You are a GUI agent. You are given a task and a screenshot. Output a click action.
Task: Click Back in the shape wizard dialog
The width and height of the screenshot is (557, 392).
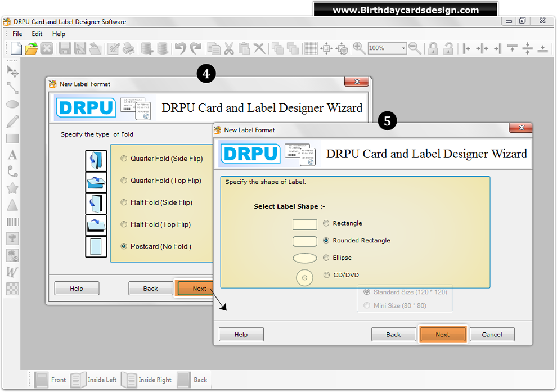(394, 335)
